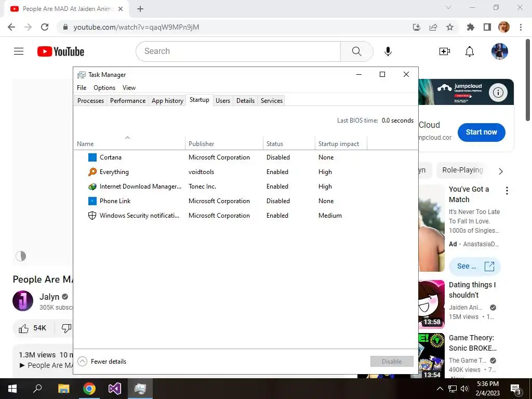Open the ad info circle icon
532x399 pixels.
(498, 92)
